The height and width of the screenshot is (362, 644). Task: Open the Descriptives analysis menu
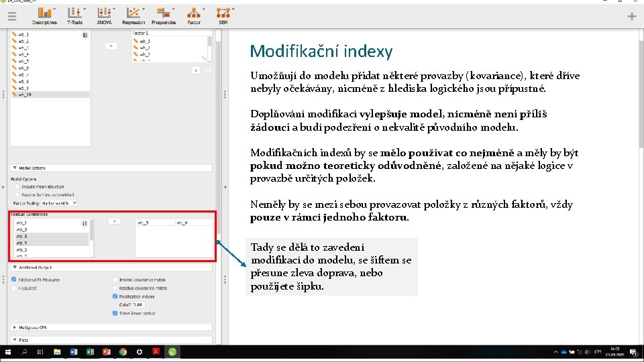44,16
